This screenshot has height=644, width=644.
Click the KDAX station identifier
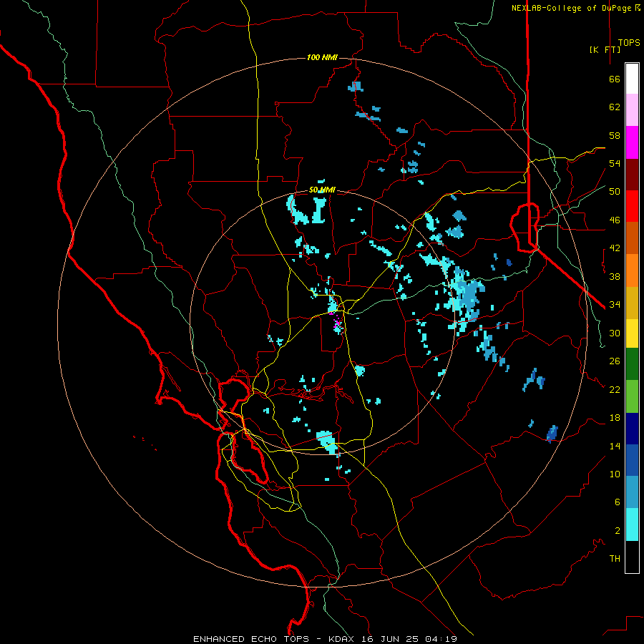pos(343,639)
